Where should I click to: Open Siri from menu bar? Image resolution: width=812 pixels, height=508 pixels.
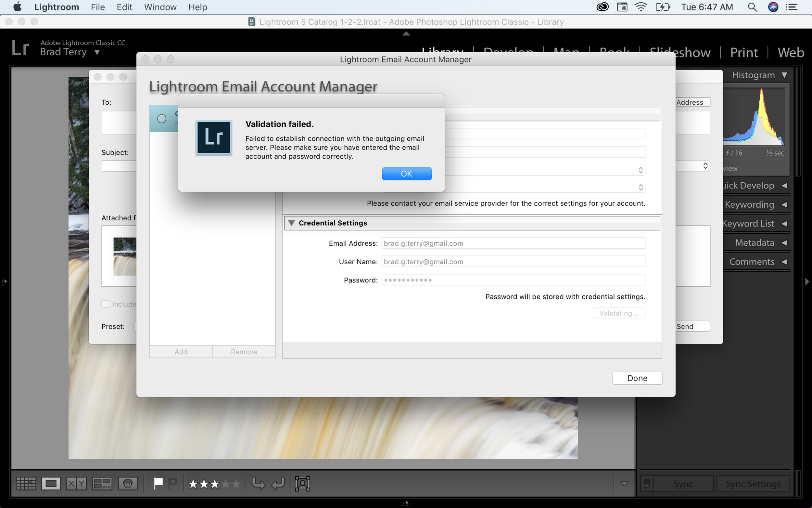773,7
